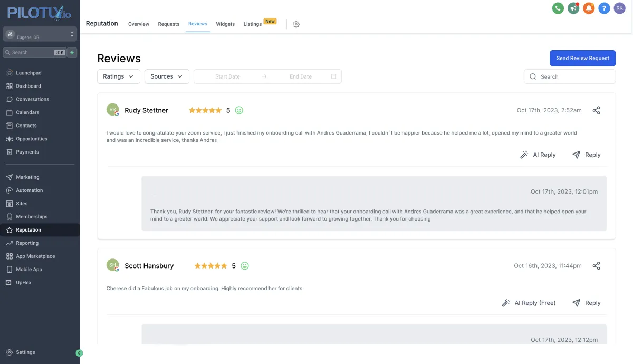Open the Reputation settings gear icon
Screen dimensions: 633x364
click(x=296, y=24)
